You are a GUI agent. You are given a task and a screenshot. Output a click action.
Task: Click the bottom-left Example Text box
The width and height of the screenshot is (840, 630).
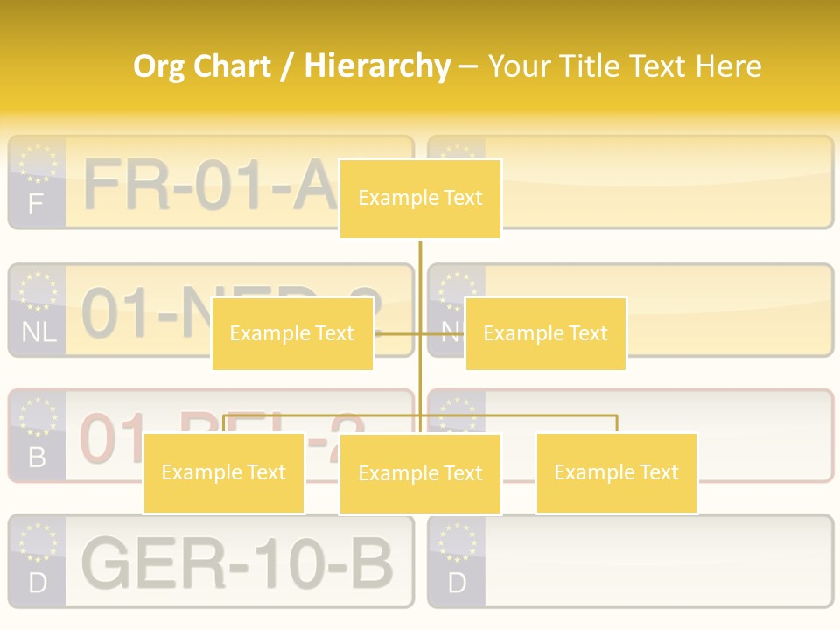point(223,472)
